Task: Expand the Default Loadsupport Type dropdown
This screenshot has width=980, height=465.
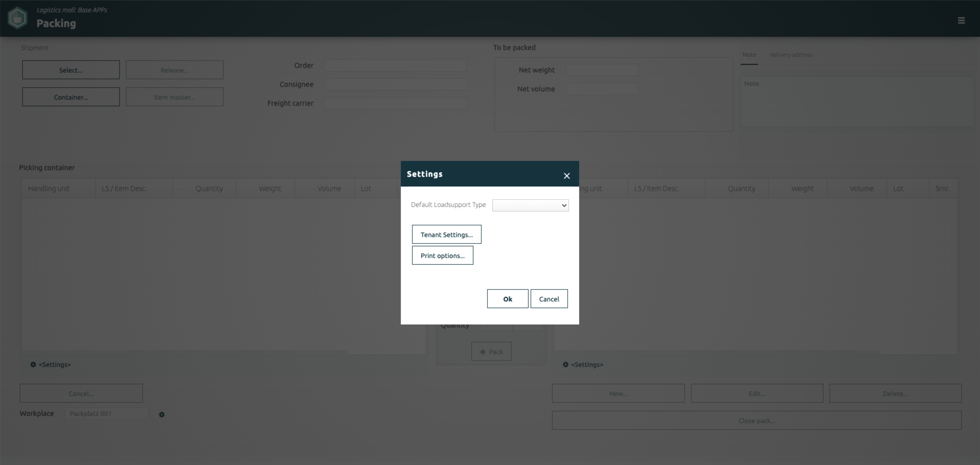Action: pyautogui.click(x=530, y=205)
